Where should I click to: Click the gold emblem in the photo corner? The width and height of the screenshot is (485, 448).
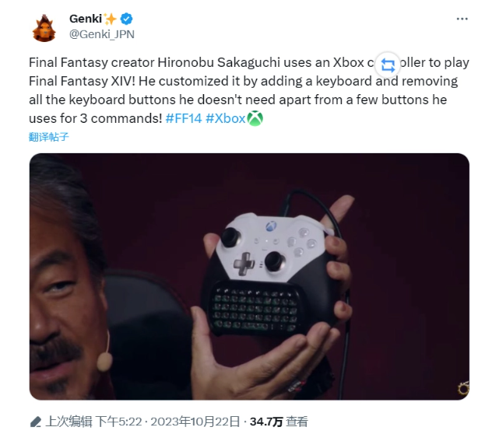[x=463, y=390]
